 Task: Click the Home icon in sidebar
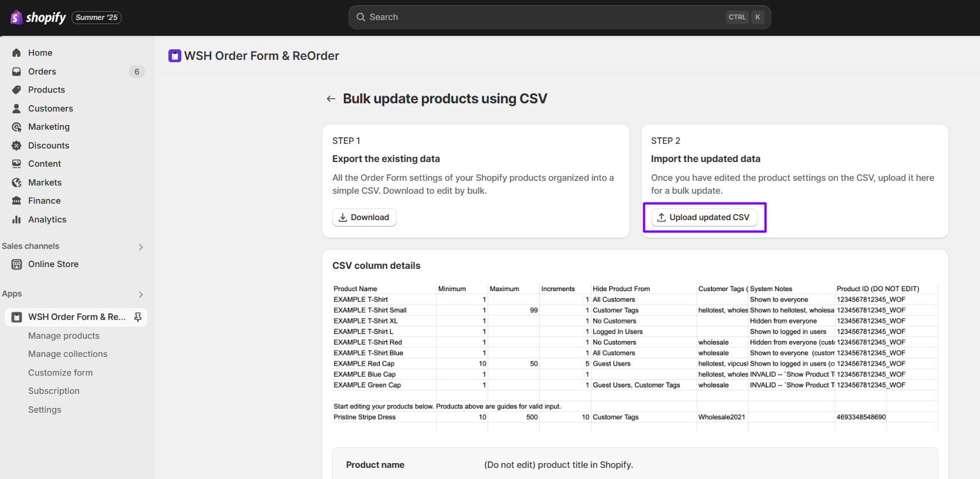tap(16, 53)
